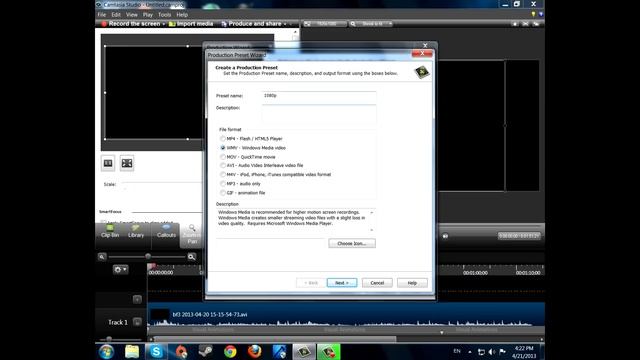Open the Tools menu
This screenshot has width=640, height=360.
point(164,15)
